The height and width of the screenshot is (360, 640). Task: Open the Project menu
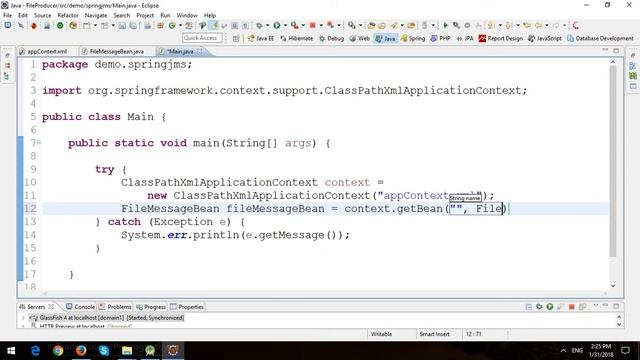click(145, 15)
